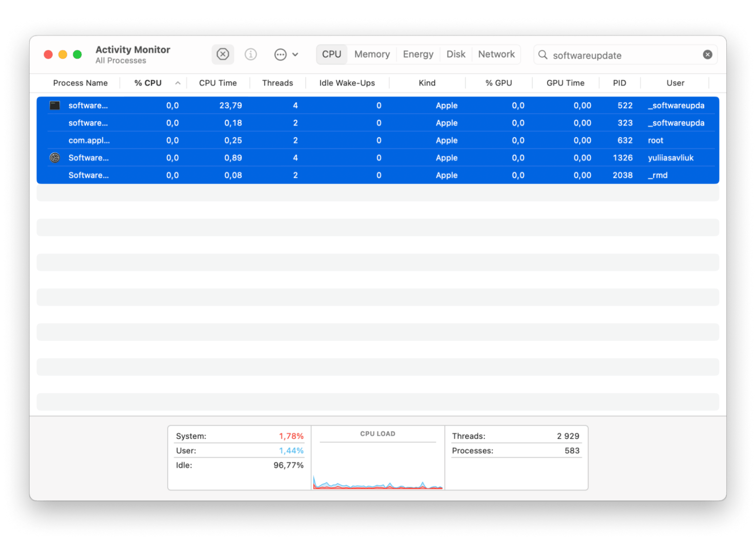The width and height of the screenshot is (756, 546).
Task: Select CPU Time value 23,79
Action: click(x=230, y=105)
